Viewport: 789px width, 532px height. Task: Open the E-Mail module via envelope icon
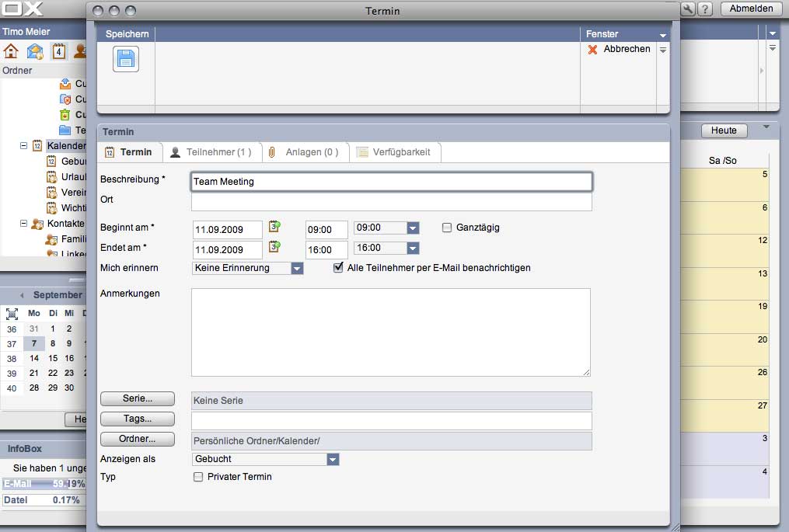pyautogui.click(x=33, y=51)
